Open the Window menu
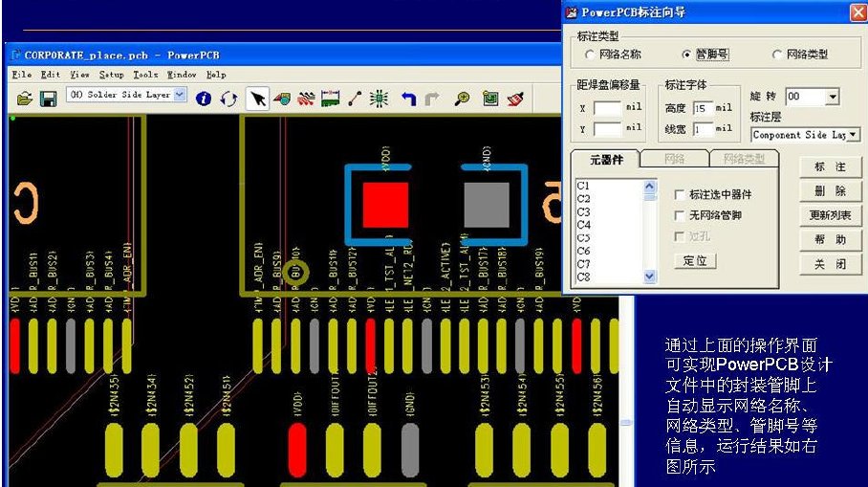This screenshot has width=868, height=487. tap(182, 75)
